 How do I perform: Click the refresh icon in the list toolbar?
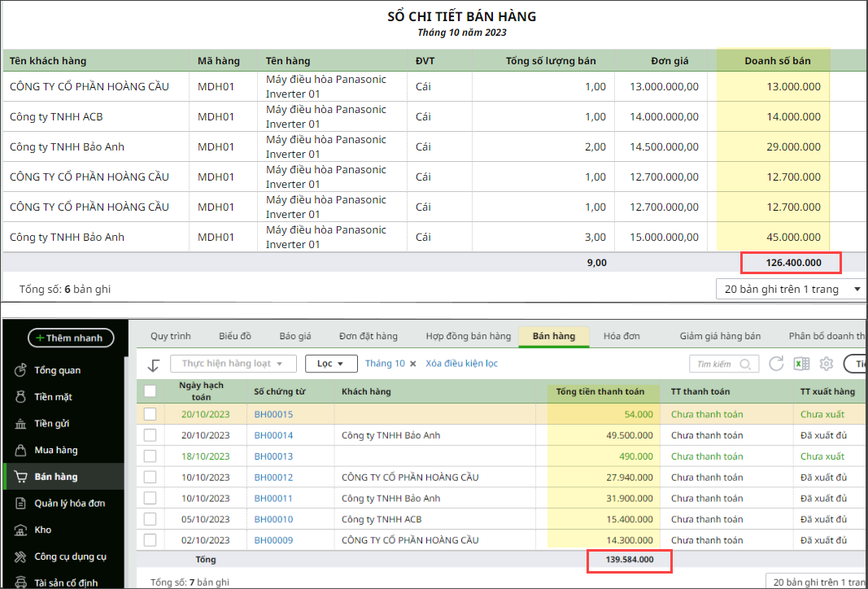pyautogui.click(x=777, y=364)
